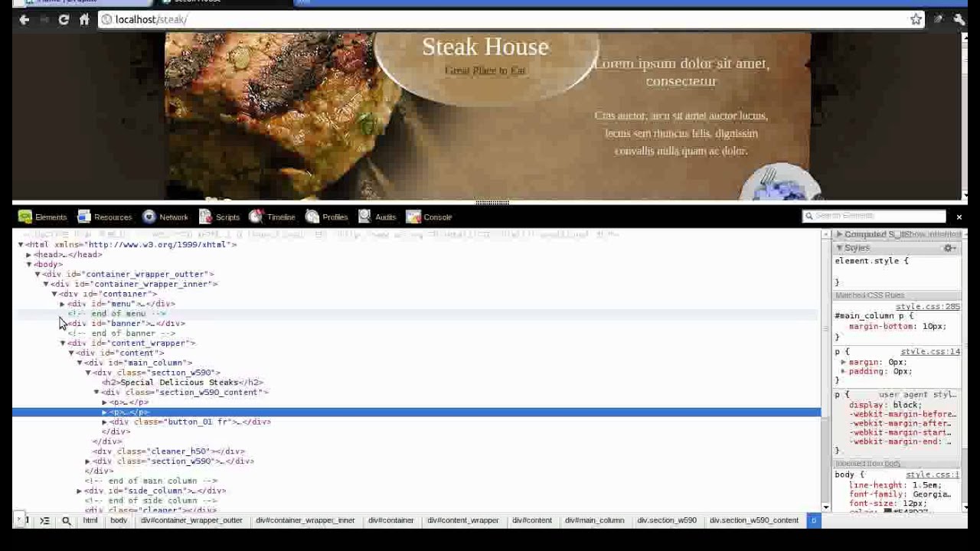Viewport: 980px width, 551px height.
Task: Open the Profiles panel icon
Action: (x=312, y=217)
